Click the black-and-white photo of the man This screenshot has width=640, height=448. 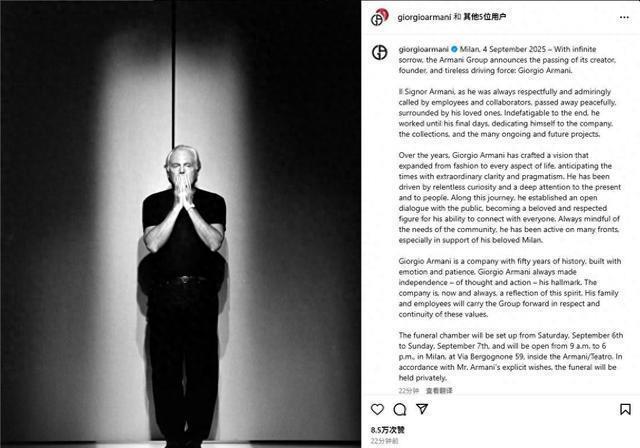[x=180, y=224]
